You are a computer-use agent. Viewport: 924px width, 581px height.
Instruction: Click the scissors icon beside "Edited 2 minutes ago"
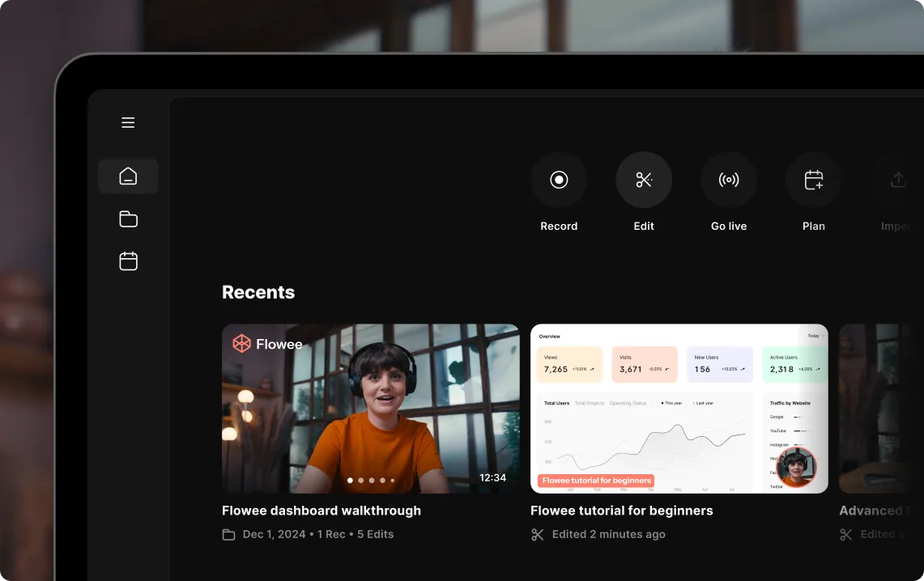coord(537,535)
